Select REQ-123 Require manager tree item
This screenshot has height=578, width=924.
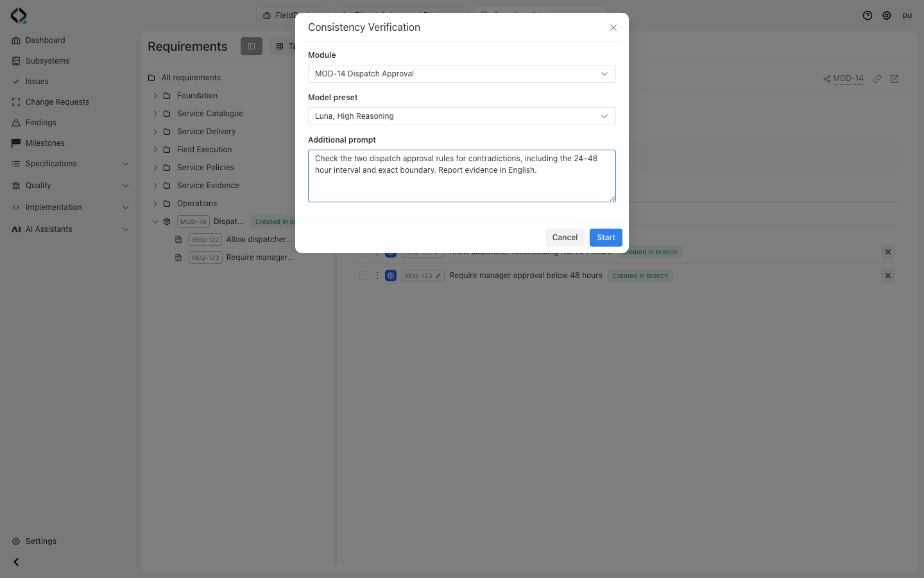pyautogui.click(x=235, y=258)
